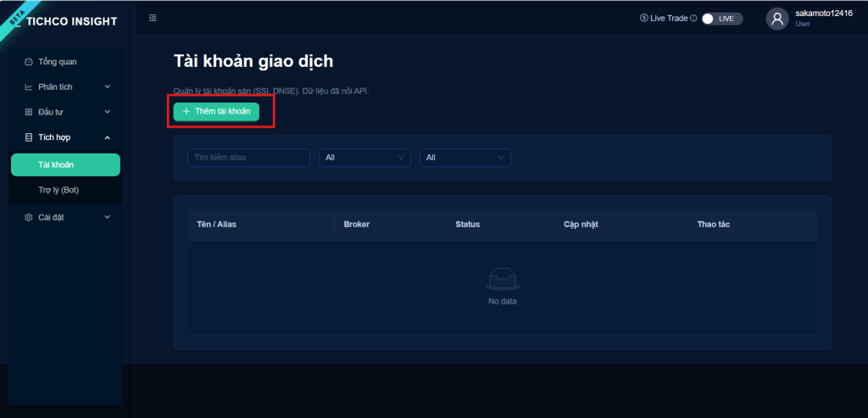Click the sidebar collapse hamburger icon
This screenshot has height=418, width=868.
(x=153, y=18)
